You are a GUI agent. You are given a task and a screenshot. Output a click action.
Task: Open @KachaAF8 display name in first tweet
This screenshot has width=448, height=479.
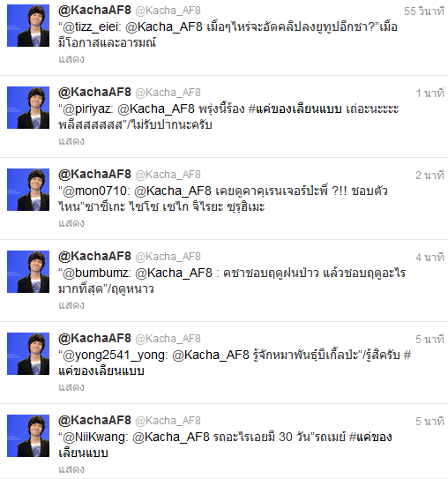(94, 11)
